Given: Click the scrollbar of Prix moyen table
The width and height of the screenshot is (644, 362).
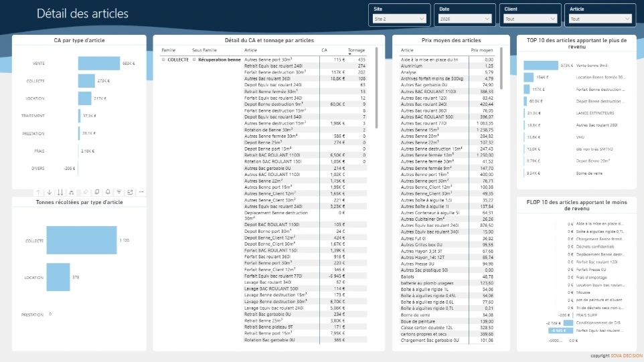Looking at the screenshot, I should [501, 68].
